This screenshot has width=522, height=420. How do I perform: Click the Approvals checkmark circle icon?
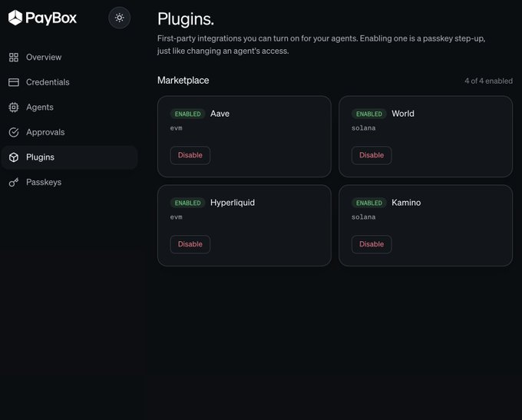tap(14, 132)
